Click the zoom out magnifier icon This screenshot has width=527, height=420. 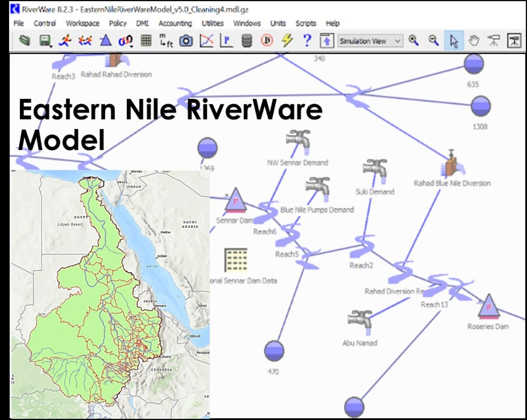pos(433,41)
